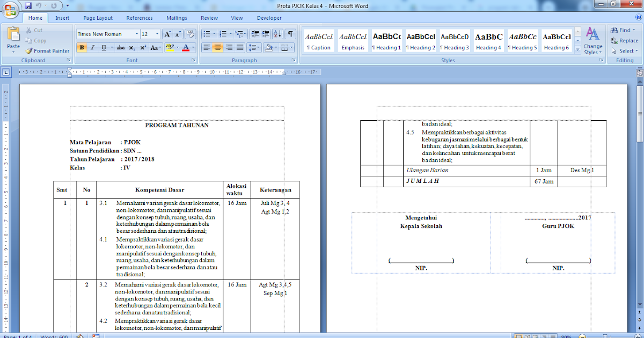Toggle Superscript formatting
The image size is (644, 338).
(143, 48)
